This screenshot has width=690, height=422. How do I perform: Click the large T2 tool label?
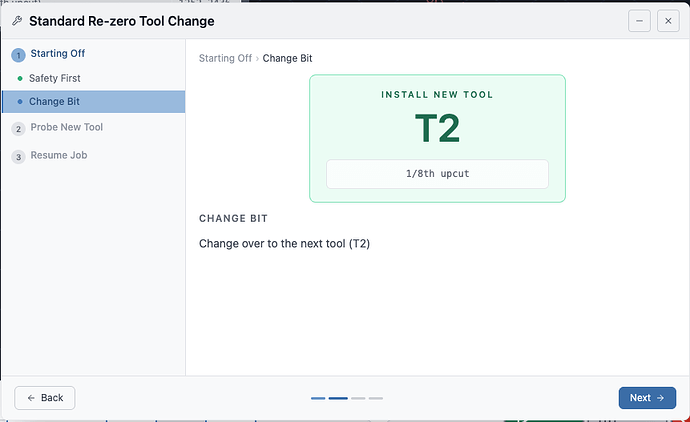pos(437,128)
